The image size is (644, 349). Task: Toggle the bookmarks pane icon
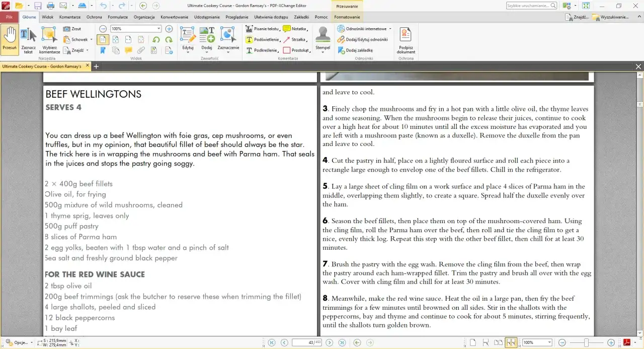[x=103, y=50]
